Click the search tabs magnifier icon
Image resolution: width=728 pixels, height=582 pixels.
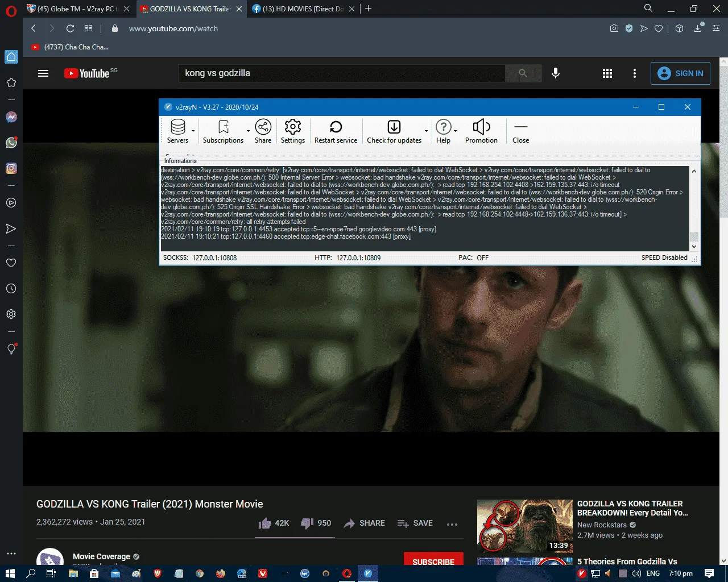click(x=648, y=8)
